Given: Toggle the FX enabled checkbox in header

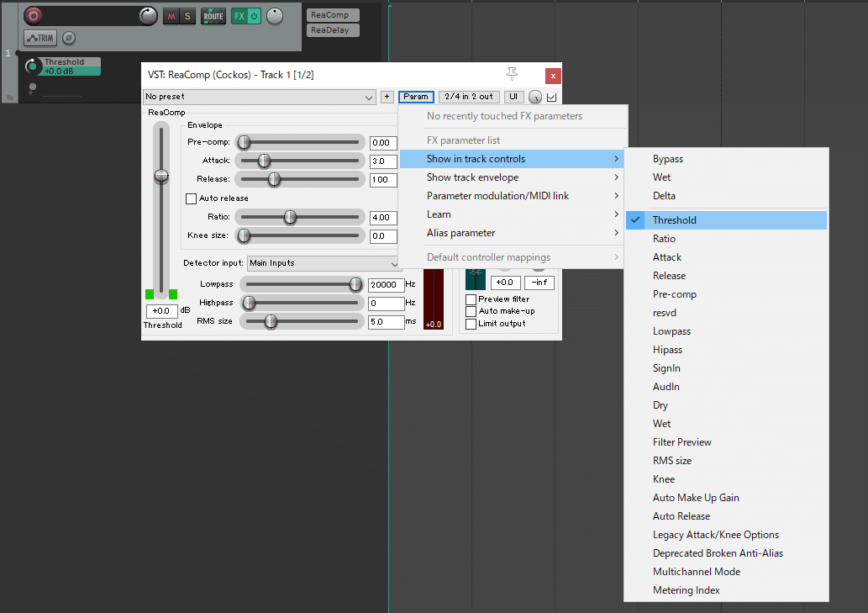Looking at the screenshot, I should tap(552, 98).
